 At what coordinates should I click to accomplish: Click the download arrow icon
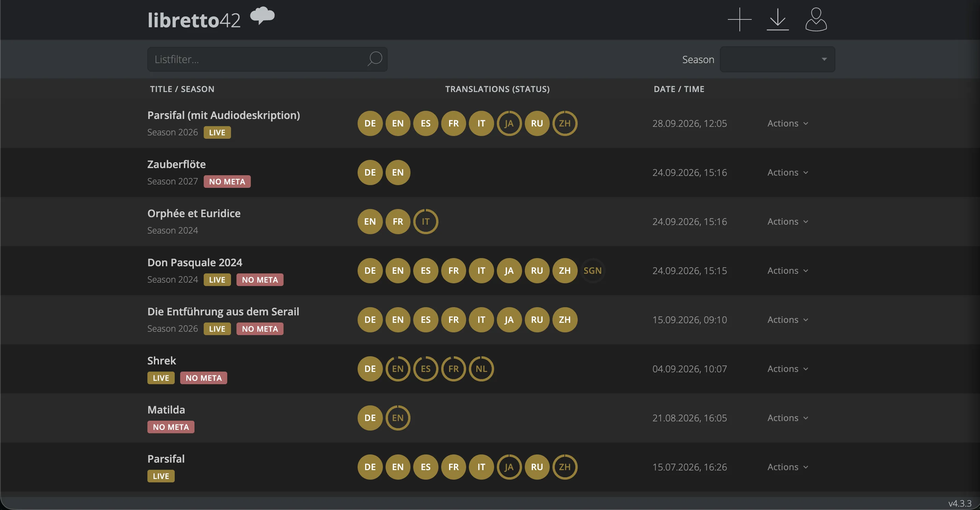(x=778, y=19)
